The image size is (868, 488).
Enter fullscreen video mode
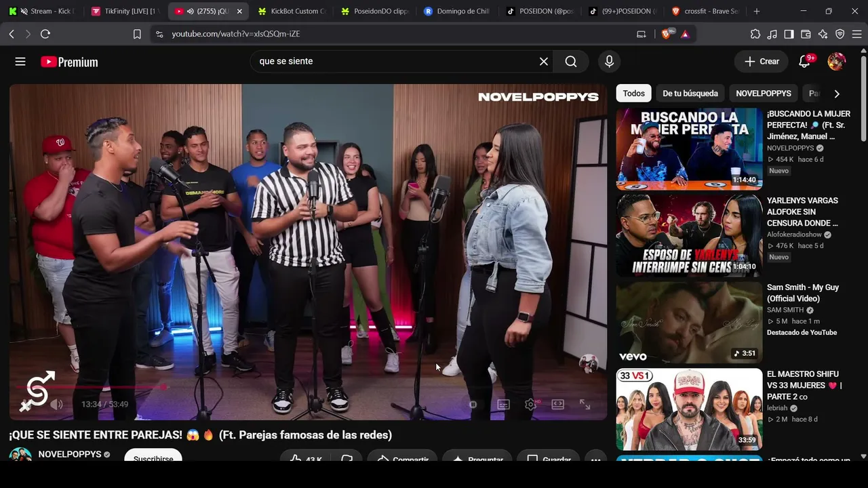(585, 405)
